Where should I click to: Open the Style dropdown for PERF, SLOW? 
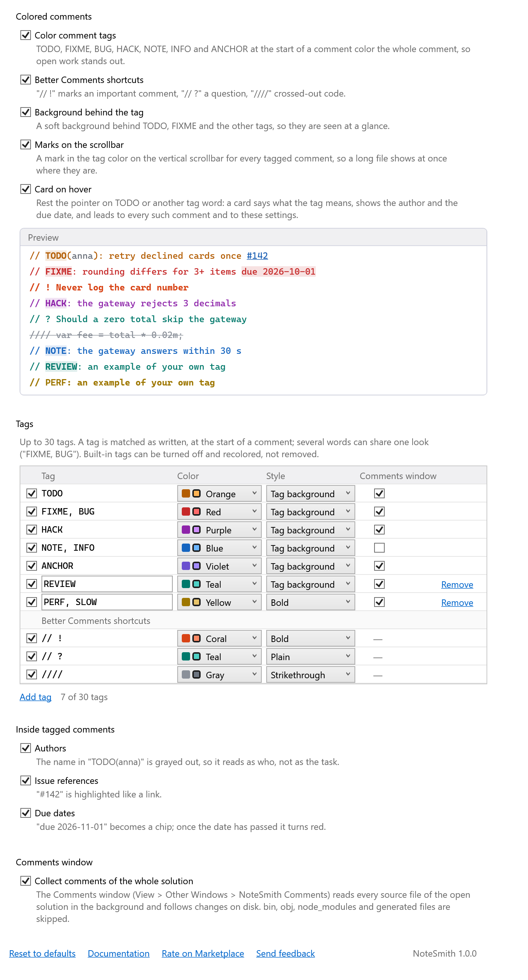310,602
